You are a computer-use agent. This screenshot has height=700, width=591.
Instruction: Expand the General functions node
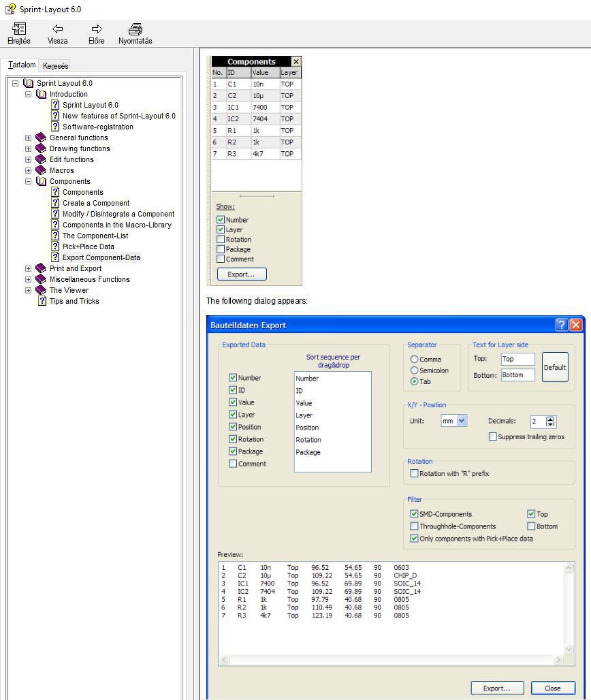(x=28, y=138)
